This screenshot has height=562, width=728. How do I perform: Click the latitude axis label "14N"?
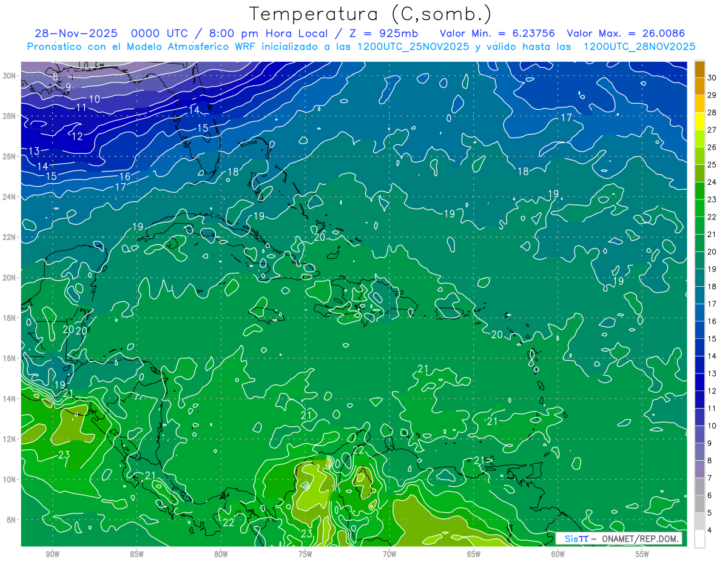pyautogui.click(x=10, y=398)
